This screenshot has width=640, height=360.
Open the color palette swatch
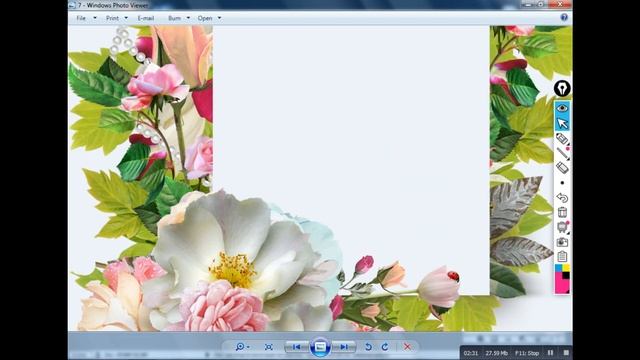(562, 279)
